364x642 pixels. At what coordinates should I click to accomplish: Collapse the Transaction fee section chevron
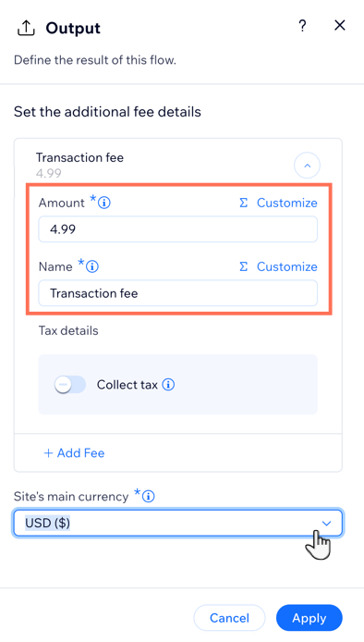(307, 166)
